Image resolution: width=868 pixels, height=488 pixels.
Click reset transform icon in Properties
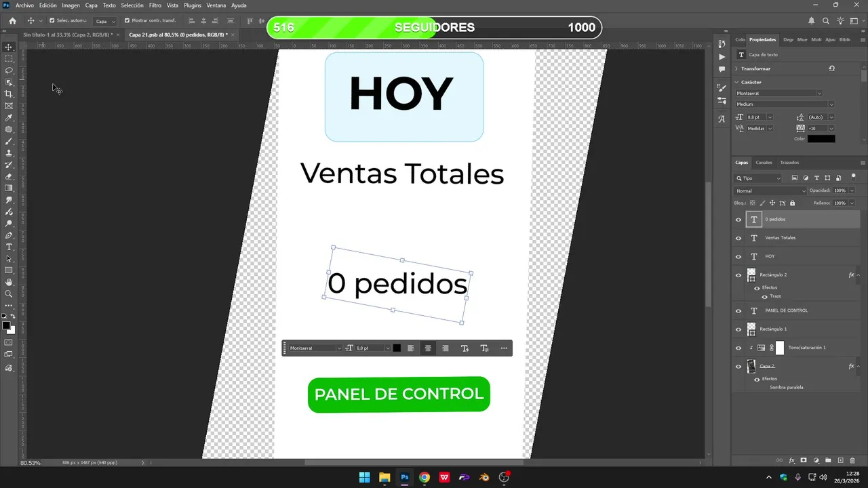[832, 68]
